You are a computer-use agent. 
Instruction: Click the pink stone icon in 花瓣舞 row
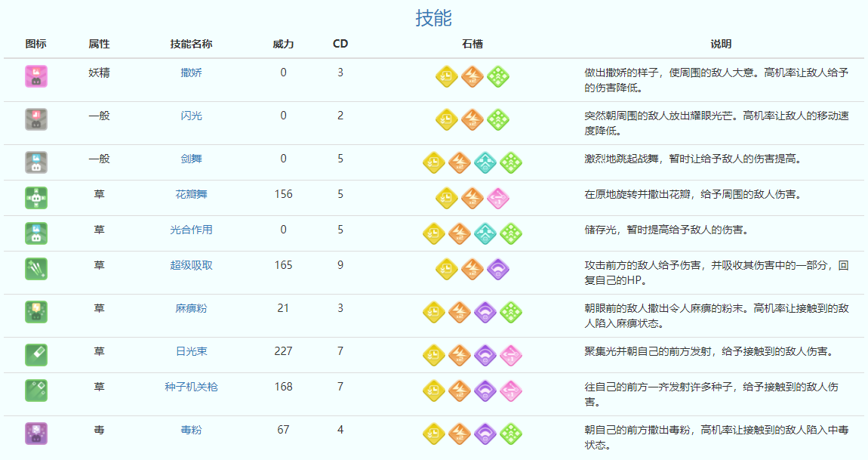tap(498, 198)
